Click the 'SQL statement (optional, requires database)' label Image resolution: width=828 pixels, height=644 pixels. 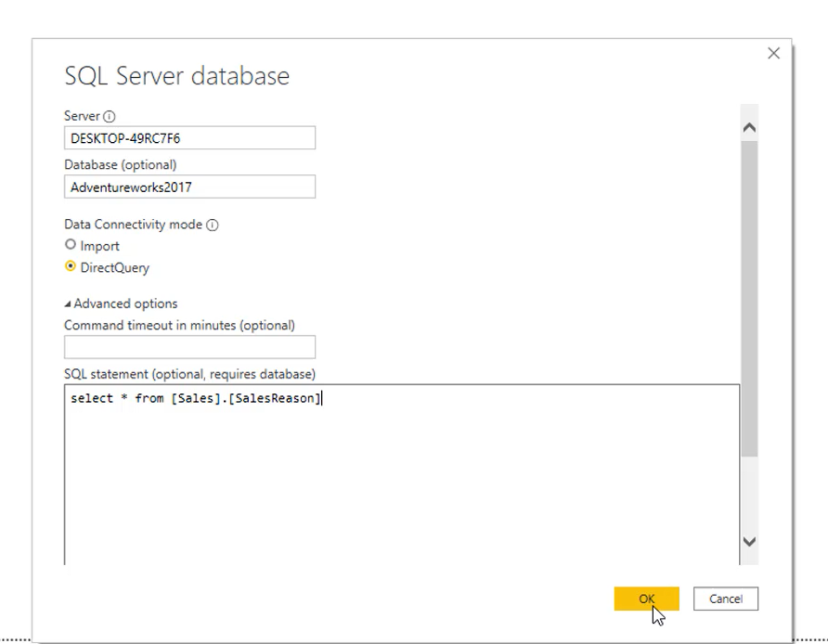[x=189, y=374]
